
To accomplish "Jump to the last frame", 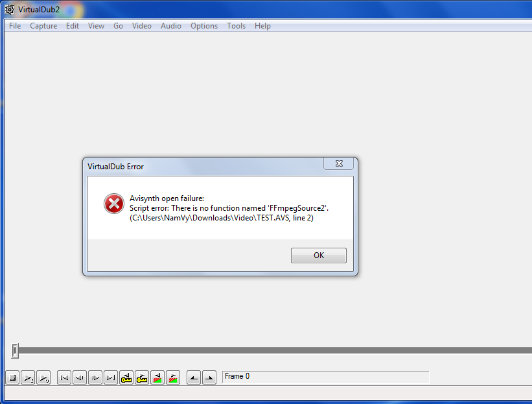I will [111, 377].
